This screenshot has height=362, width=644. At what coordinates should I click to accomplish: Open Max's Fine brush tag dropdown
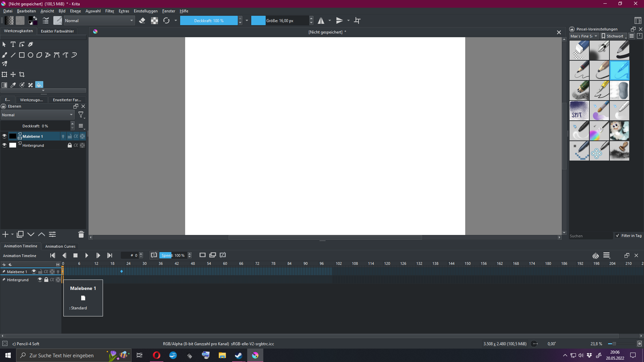click(x=584, y=36)
